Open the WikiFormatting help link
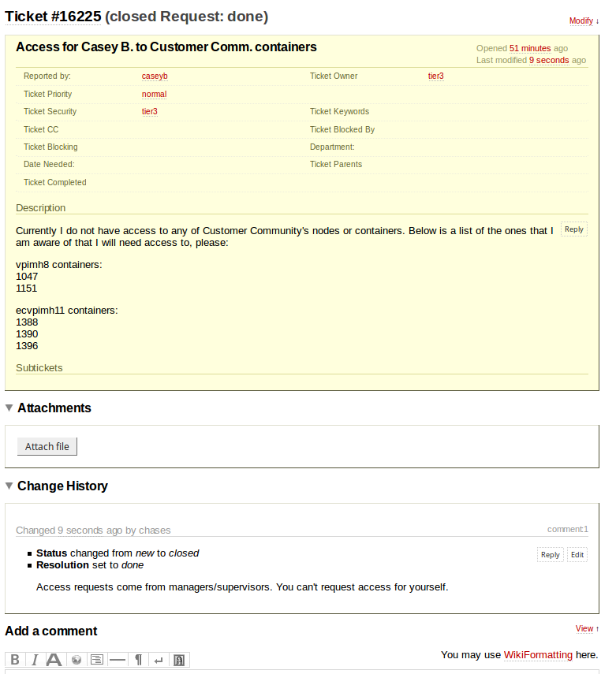The image size is (616, 674). [538, 655]
